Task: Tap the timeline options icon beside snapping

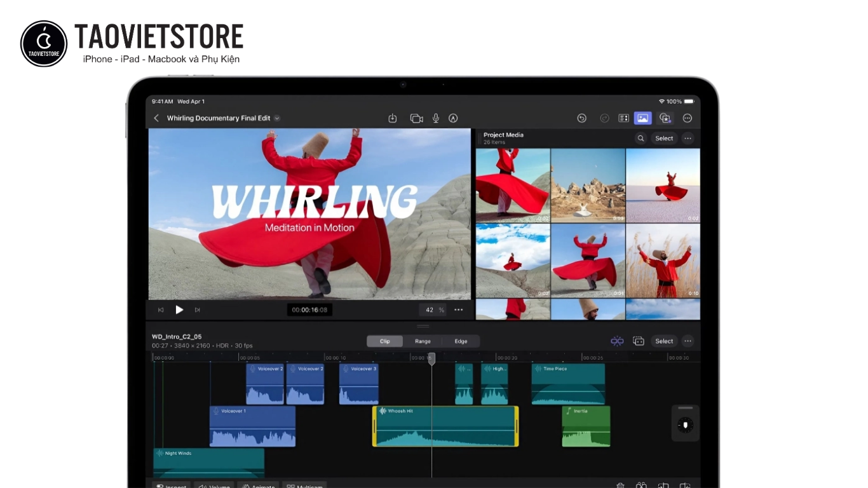Action: click(x=639, y=341)
